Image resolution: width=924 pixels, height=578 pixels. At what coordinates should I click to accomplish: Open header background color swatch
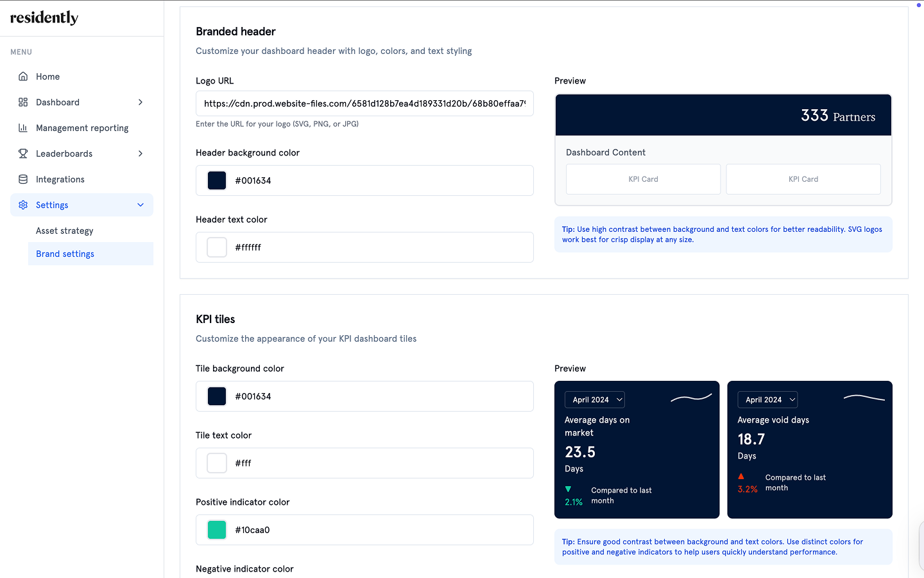(x=217, y=180)
